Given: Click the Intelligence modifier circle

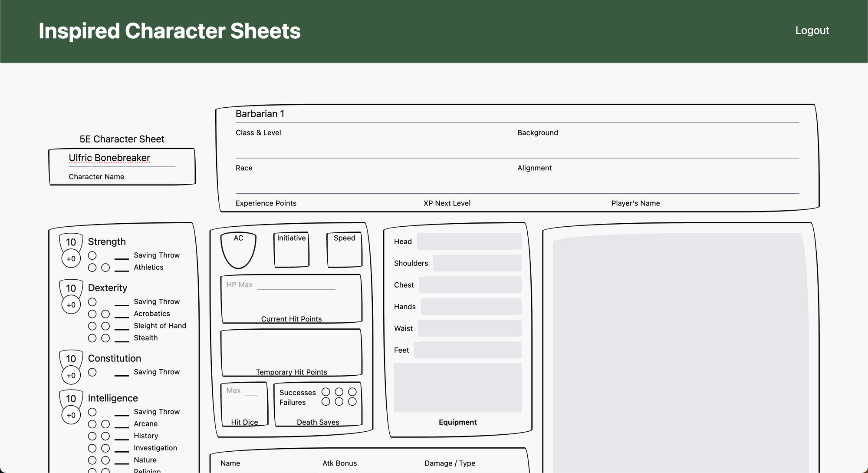Looking at the screenshot, I should [x=71, y=415].
